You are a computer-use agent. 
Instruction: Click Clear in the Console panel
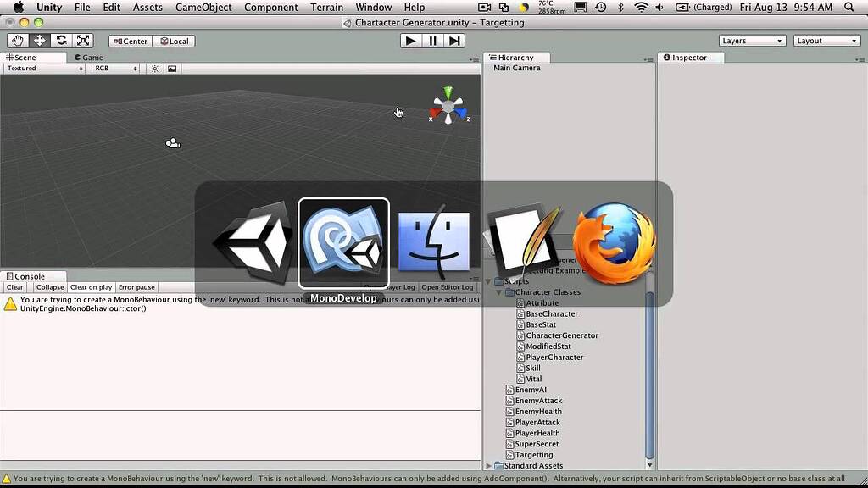(14, 286)
